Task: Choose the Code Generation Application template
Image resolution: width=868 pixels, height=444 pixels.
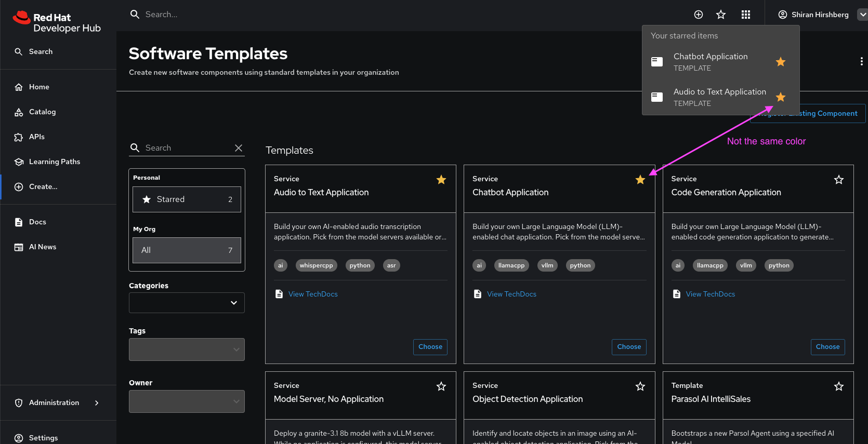Action: coord(827,347)
